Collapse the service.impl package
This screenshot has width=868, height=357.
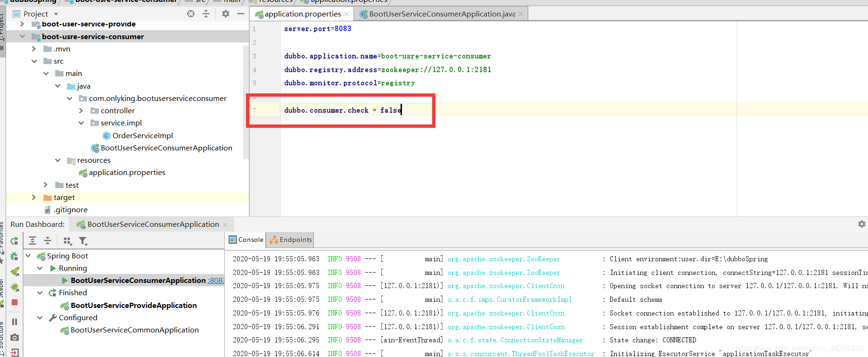coord(81,123)
